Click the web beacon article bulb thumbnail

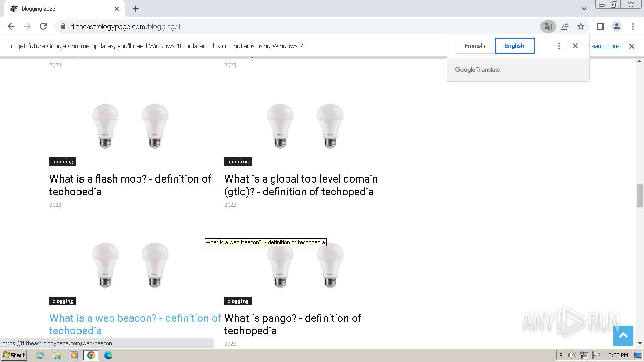tap(130, 265)
